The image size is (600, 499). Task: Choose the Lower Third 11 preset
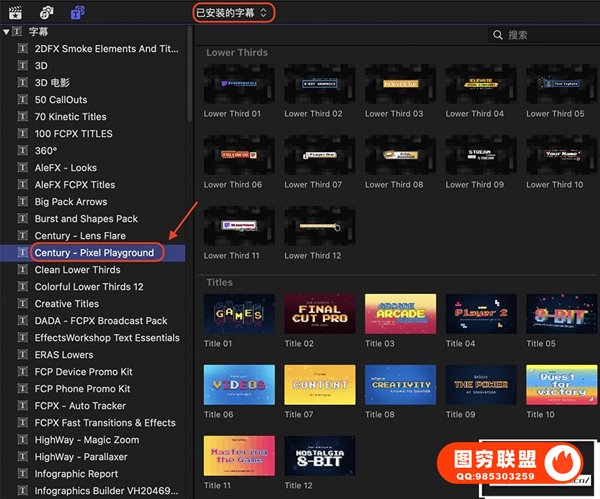pyautogui.click(x=239, y=226)
